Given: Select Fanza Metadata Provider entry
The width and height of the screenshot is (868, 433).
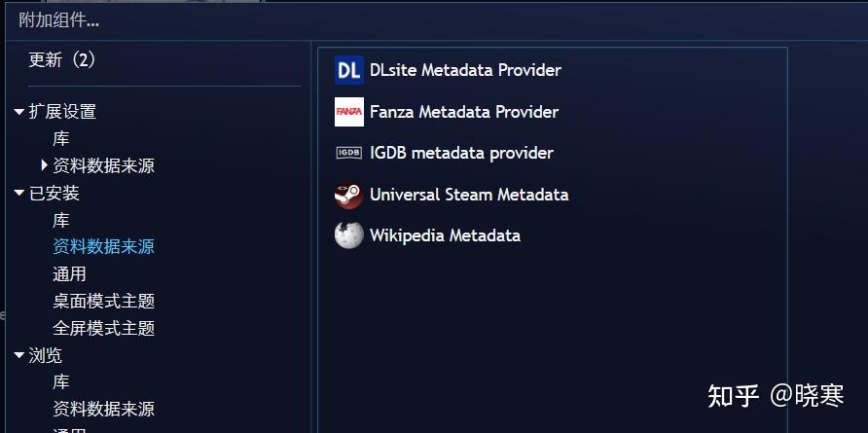Looking at the screenshot, I should [552, 112].
